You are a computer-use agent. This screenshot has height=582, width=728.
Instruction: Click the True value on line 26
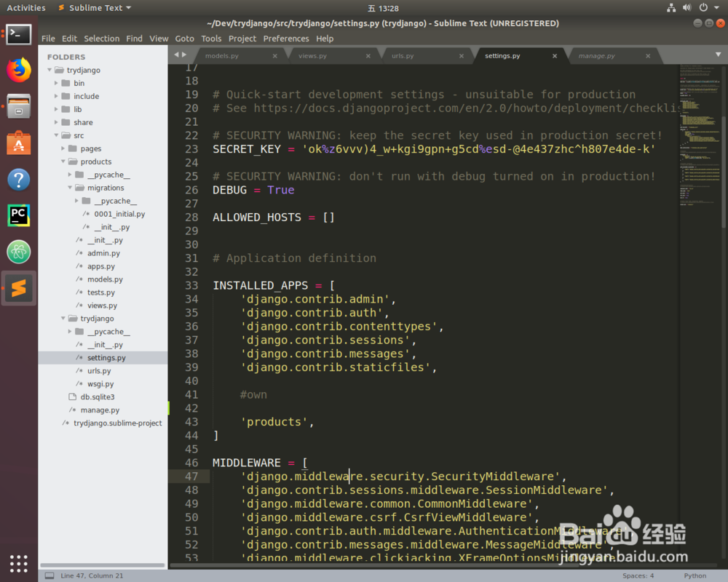280,190
